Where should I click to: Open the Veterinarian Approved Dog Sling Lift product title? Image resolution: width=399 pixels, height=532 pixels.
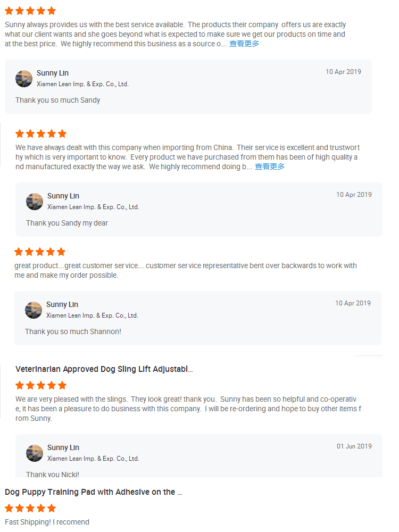tap(104, 369)
